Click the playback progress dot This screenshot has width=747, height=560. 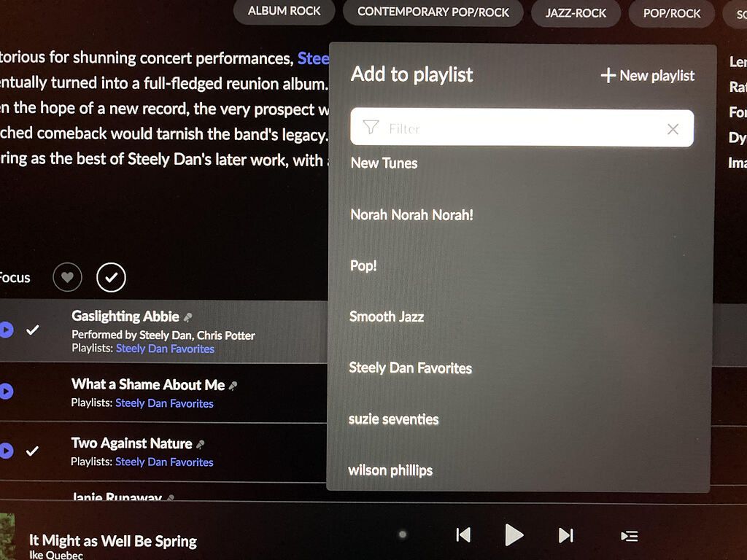coord(402,534)
